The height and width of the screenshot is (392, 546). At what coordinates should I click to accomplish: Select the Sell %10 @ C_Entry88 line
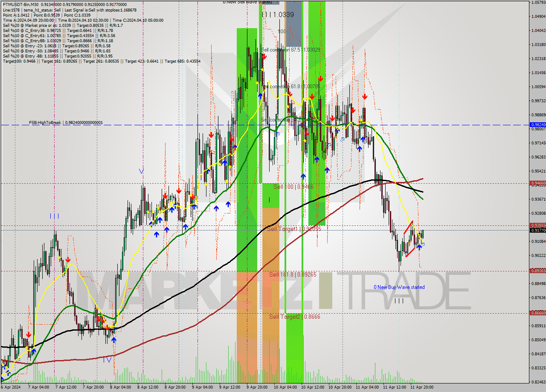[58, 40]
